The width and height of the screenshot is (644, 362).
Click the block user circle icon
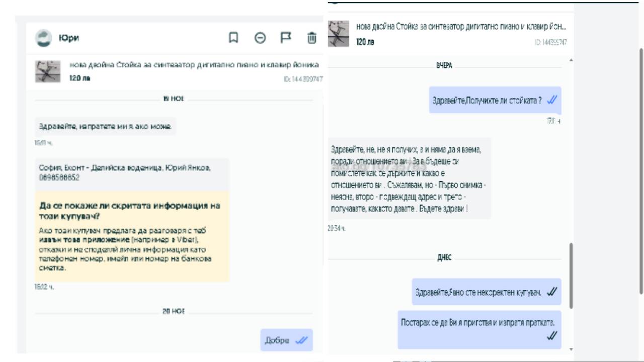pos(260,38)
